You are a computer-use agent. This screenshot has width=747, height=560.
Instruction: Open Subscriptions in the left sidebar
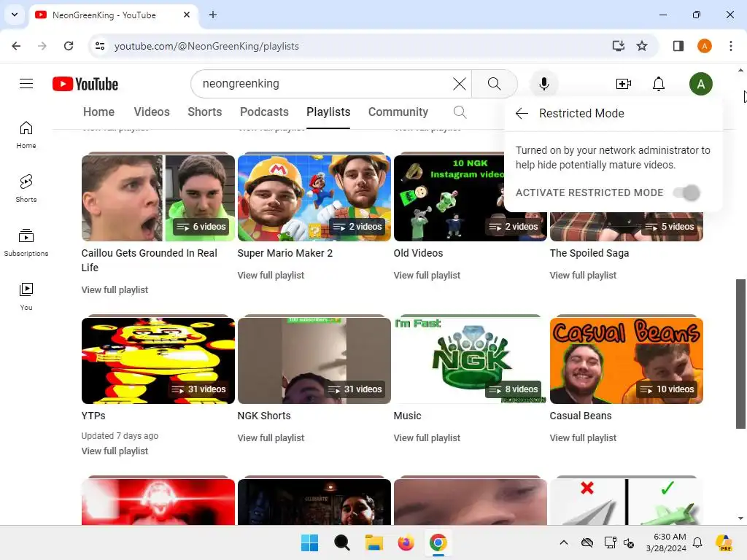click(26, 242)
